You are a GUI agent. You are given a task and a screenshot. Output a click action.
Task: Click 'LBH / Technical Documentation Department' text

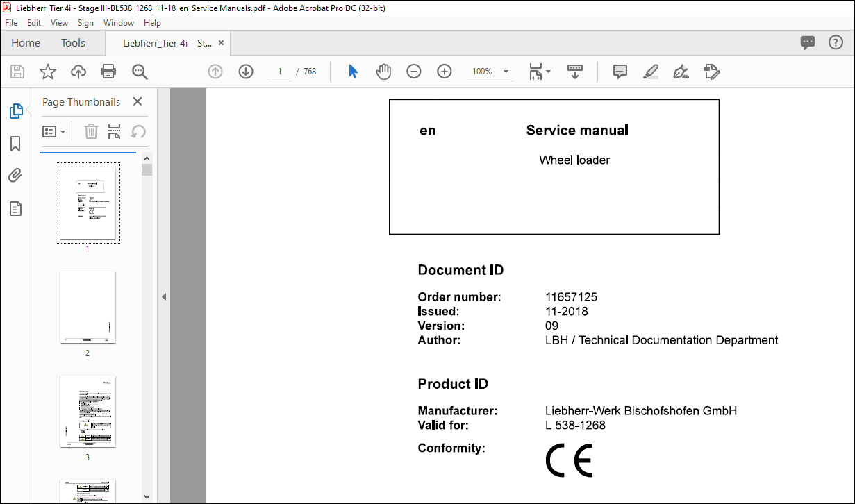click(x=662, y=340)
